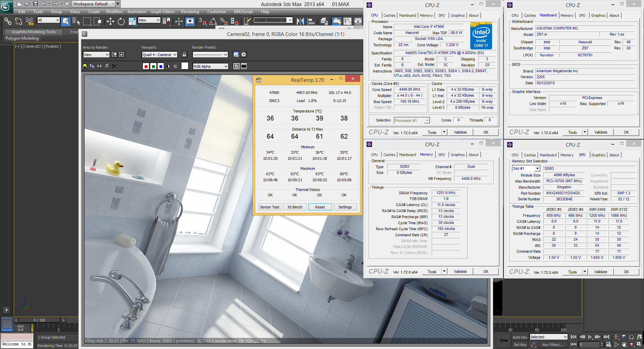Image resolution: width=644 pixels, height=349 pixels.
Task: Open the Curve Editor icon
Action: [x=347, y=21]
